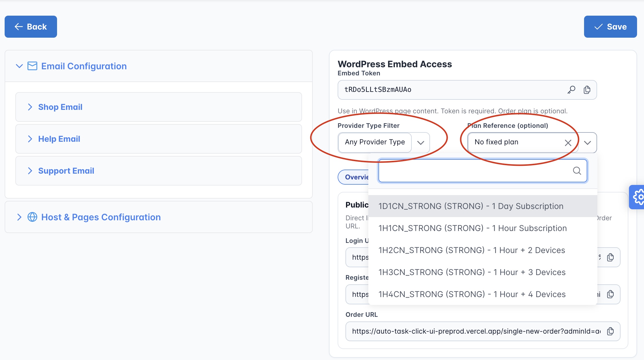Open the Any Provider Type dropdown
The height and width of the screenshot is (360, 644).
tap(384, 142)
